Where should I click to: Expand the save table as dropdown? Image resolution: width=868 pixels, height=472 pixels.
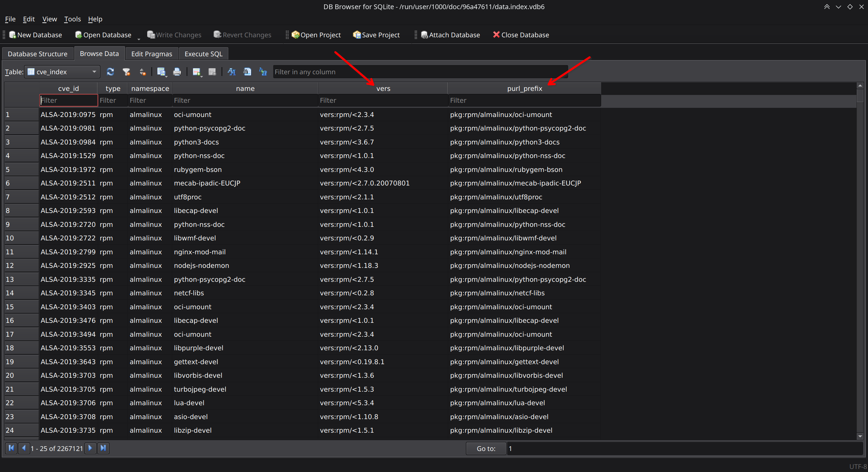[x=166, y=76]
